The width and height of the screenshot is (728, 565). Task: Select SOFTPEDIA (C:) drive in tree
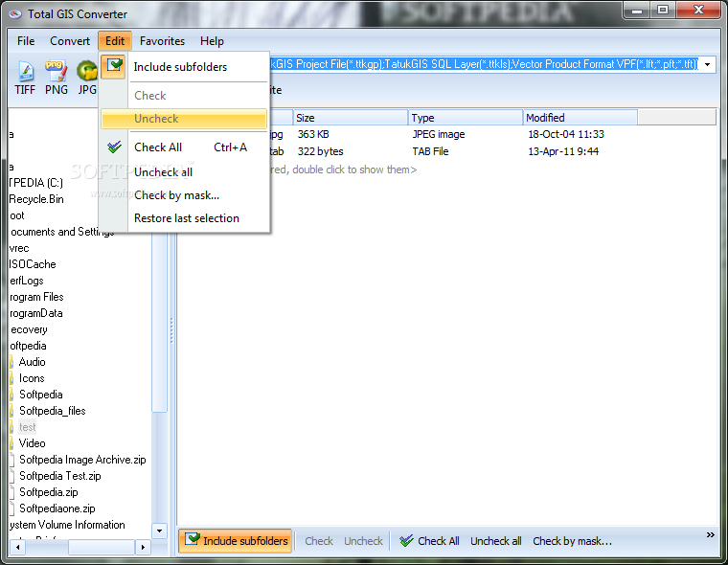point(35,183)
